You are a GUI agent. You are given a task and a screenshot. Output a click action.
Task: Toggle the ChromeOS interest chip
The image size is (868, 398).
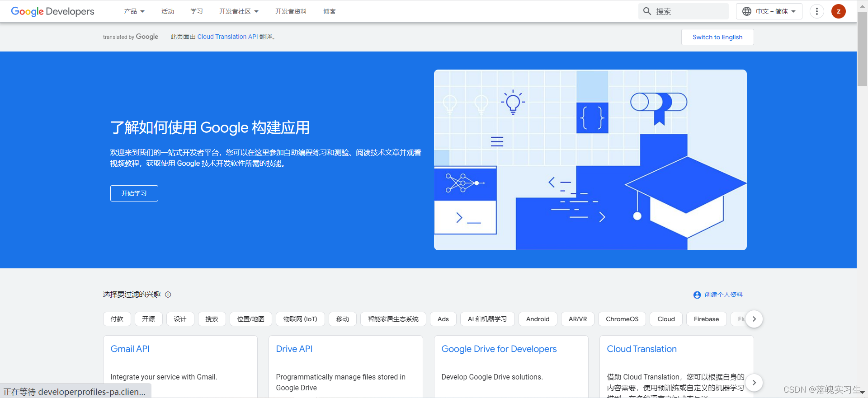(622, 319)
